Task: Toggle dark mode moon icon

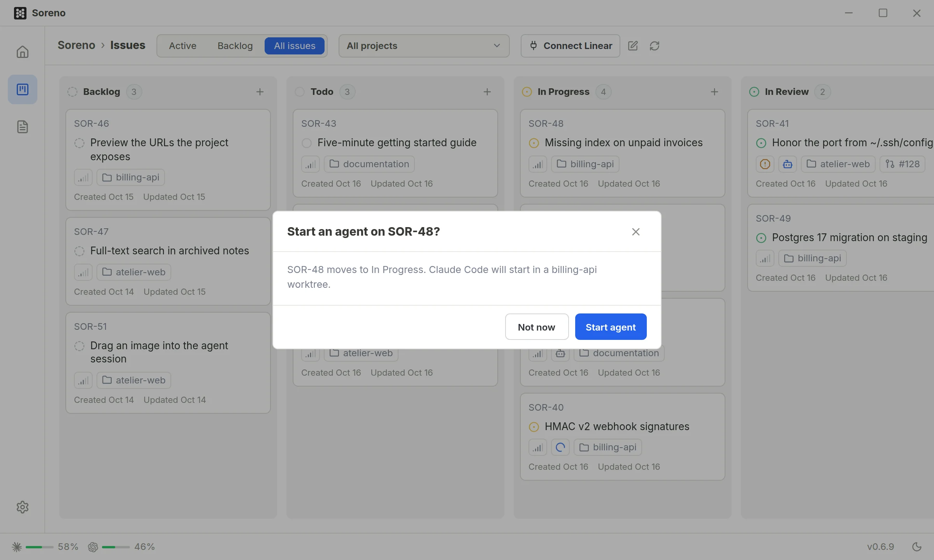Action: 917,547
